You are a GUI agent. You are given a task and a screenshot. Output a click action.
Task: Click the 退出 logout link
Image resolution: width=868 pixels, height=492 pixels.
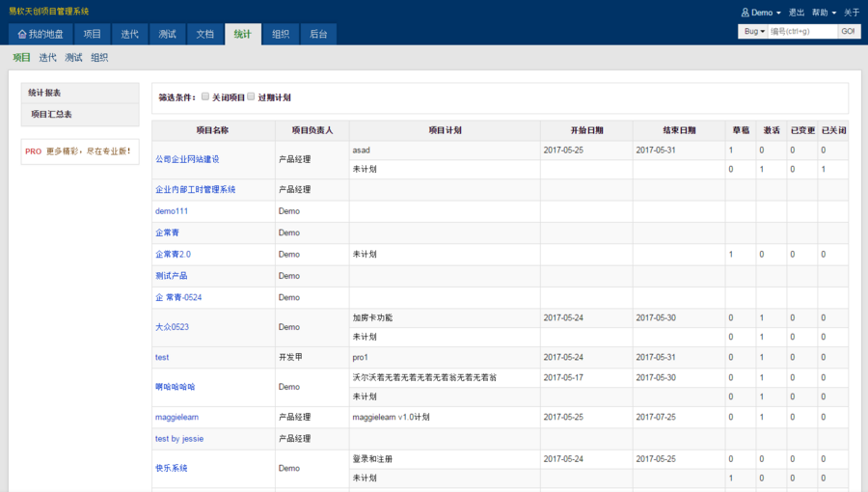[797, 13]
